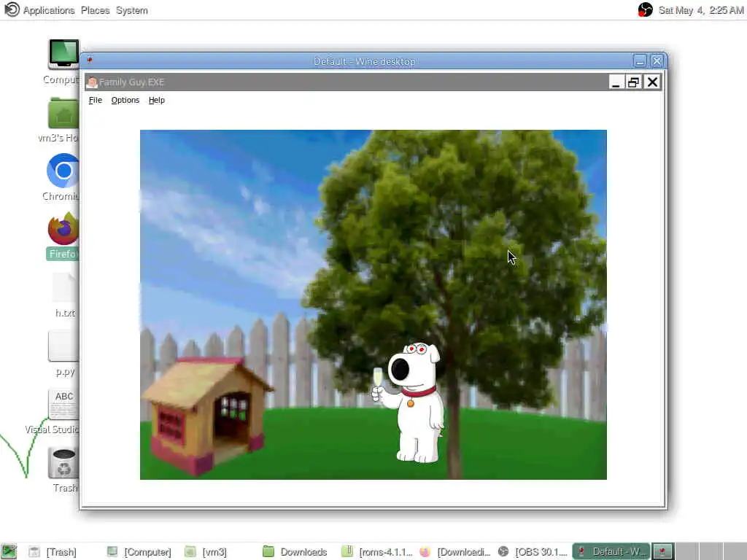Minimize the Default - Wine desktop window
This screenshot has width=747, height=560.
pyautogui.click(x=640, y=61)
